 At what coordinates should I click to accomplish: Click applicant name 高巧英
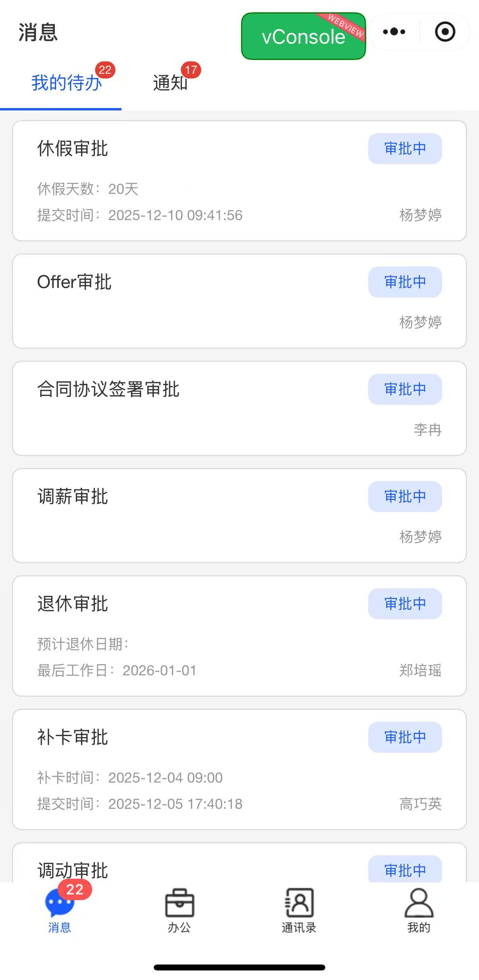[x=420, y=804]
